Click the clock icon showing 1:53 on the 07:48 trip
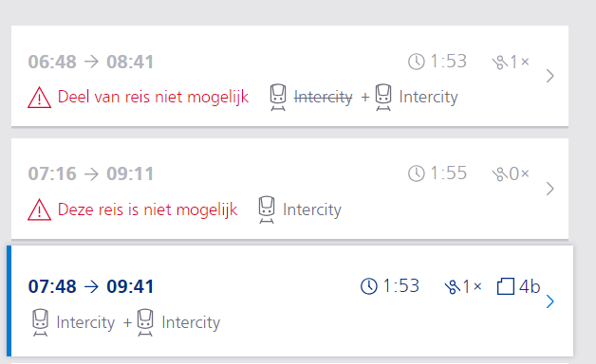Viewport: 596px width, 364px height. [368, 286]
